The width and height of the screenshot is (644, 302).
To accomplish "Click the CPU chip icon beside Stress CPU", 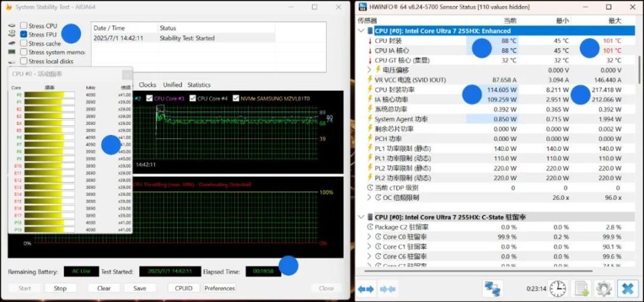I will (12, 26).
